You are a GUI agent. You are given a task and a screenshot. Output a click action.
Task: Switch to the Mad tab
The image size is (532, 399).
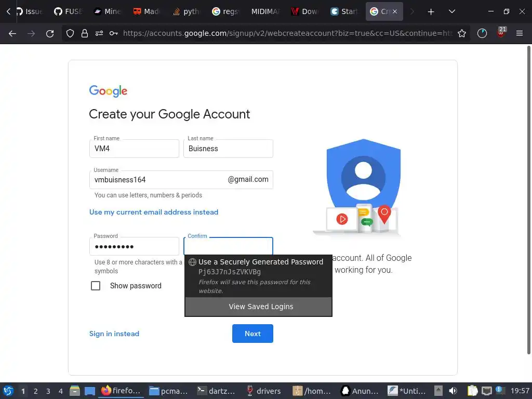[147, 11]
